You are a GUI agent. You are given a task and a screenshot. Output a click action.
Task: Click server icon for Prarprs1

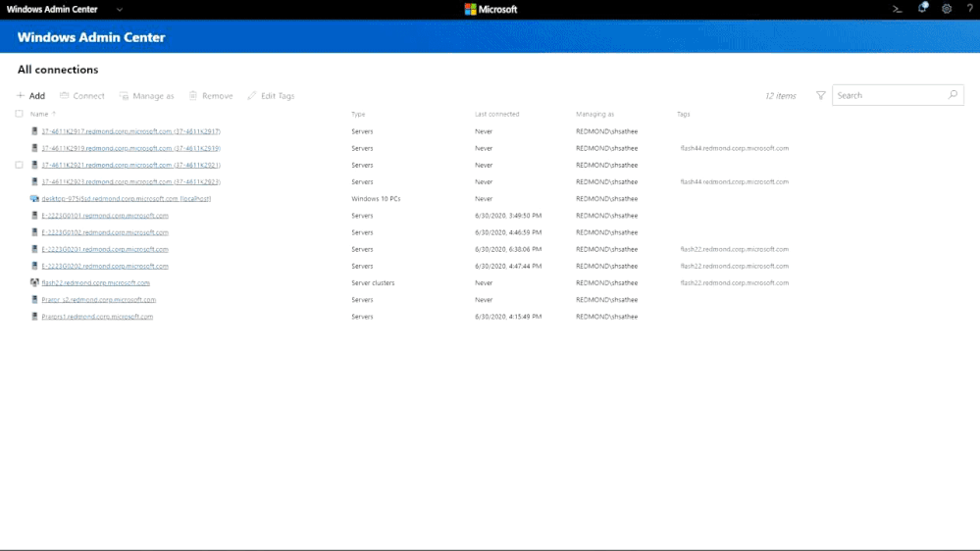coord(34,317)
